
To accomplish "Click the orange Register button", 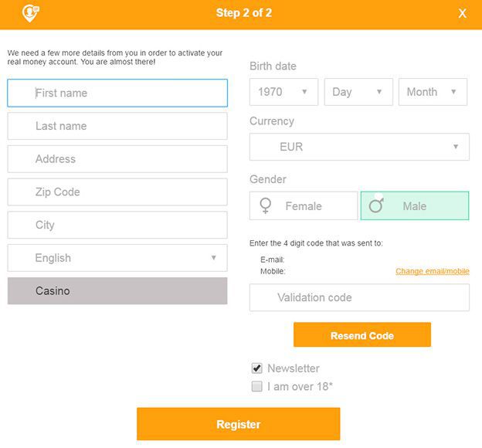I will coord(238,424).
